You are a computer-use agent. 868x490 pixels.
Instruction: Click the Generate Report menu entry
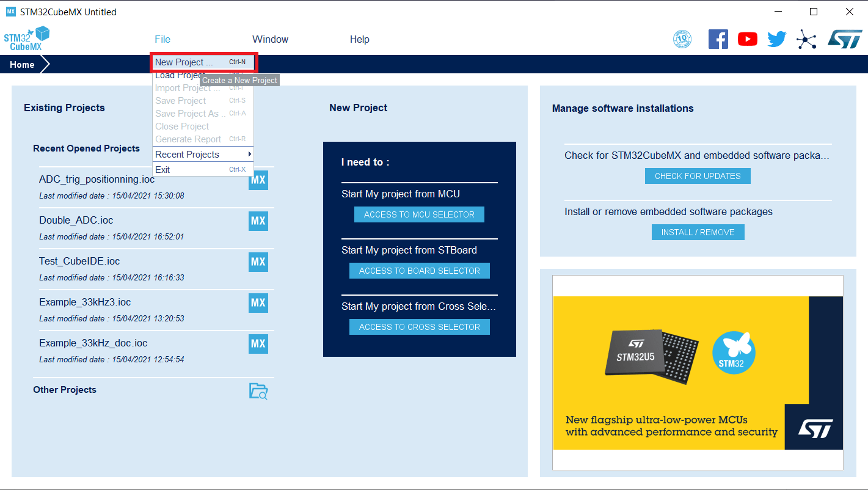[203, 139]
